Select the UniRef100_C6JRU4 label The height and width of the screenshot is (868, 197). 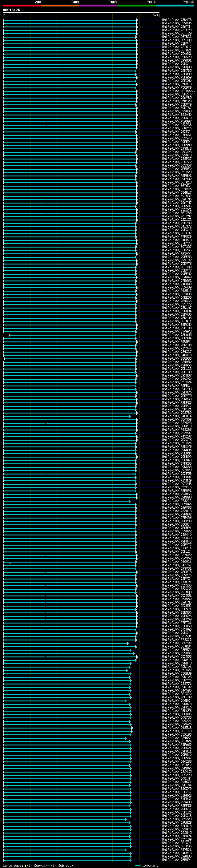pyautogui.click(x=177, y=646)
